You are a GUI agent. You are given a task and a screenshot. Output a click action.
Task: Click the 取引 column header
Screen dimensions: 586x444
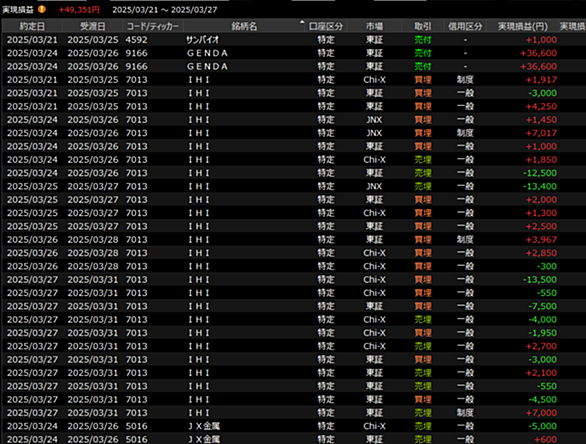(x=423, y=26)
